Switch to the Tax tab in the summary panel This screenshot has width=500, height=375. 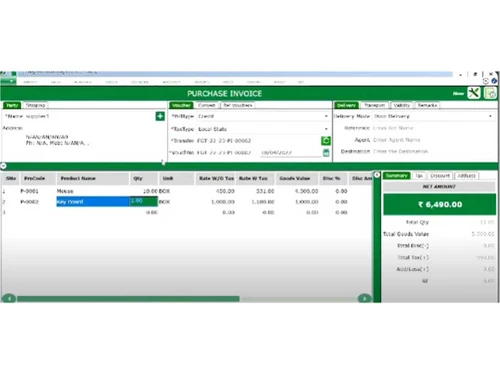[419, 175]
